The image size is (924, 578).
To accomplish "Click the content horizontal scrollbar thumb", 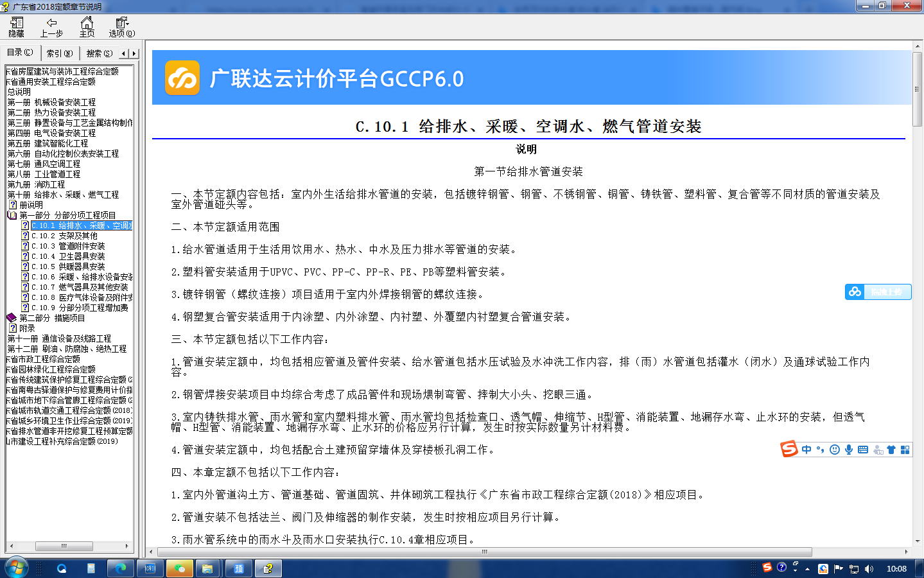I will pyautogui.click(x=485, y=552).
